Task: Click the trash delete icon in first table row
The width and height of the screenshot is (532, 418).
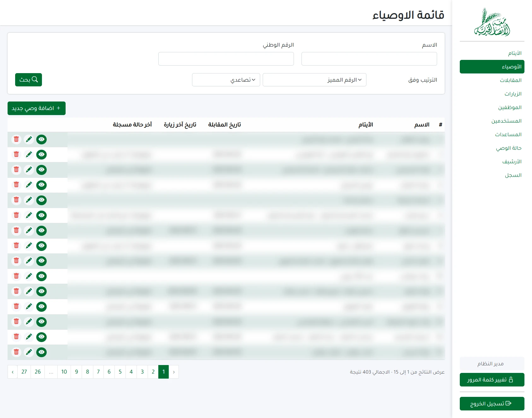Action: [x=16, y=139]
